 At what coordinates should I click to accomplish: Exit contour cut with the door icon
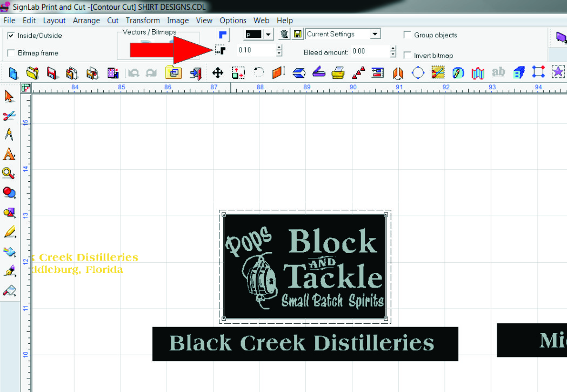click(x=196, y=73)
